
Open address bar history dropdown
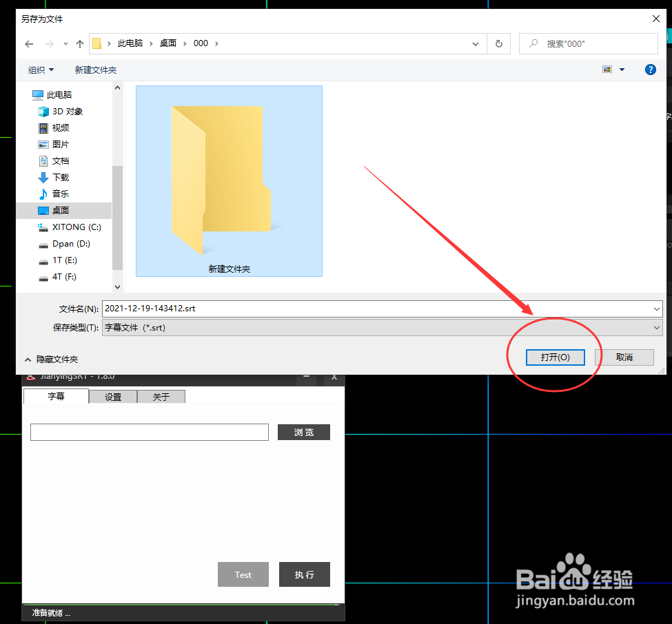(x=476, y=43)
